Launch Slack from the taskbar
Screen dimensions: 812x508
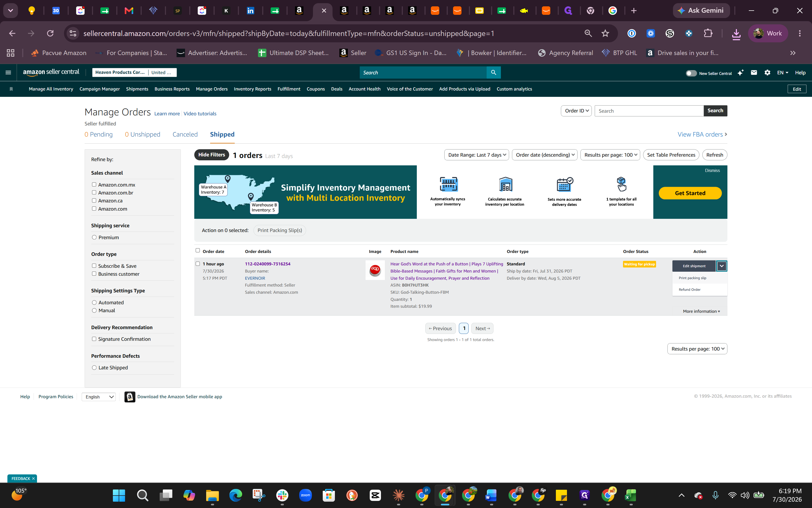coord(282,495)
